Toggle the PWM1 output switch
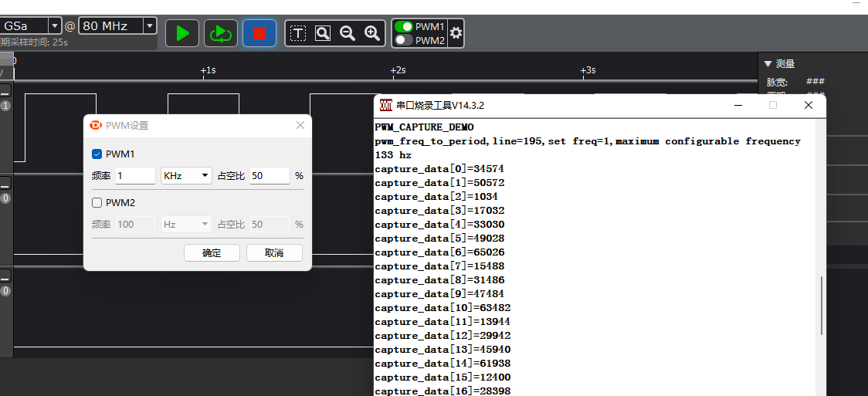 [404, 26]
